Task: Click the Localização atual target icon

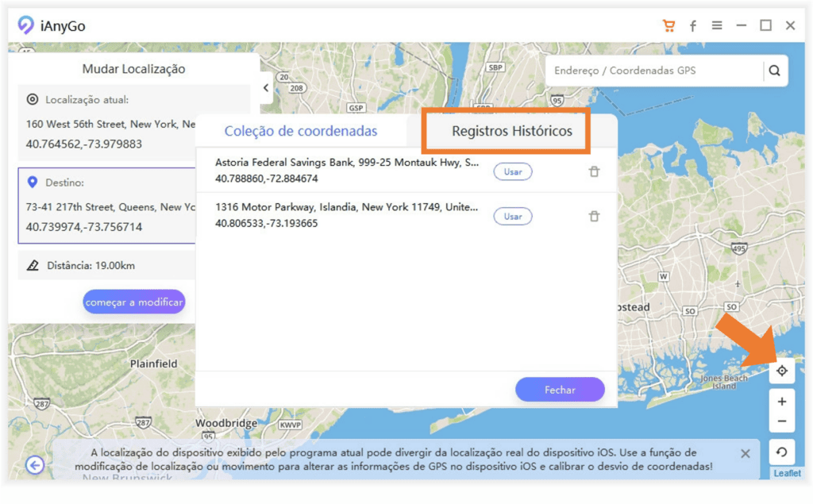Action: 32,99
